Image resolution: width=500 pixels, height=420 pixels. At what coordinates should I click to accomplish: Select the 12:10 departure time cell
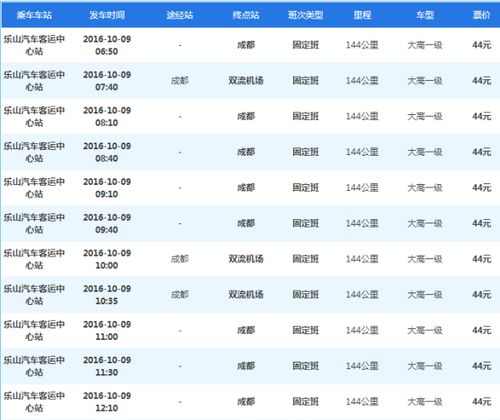[x=107, y=402]
